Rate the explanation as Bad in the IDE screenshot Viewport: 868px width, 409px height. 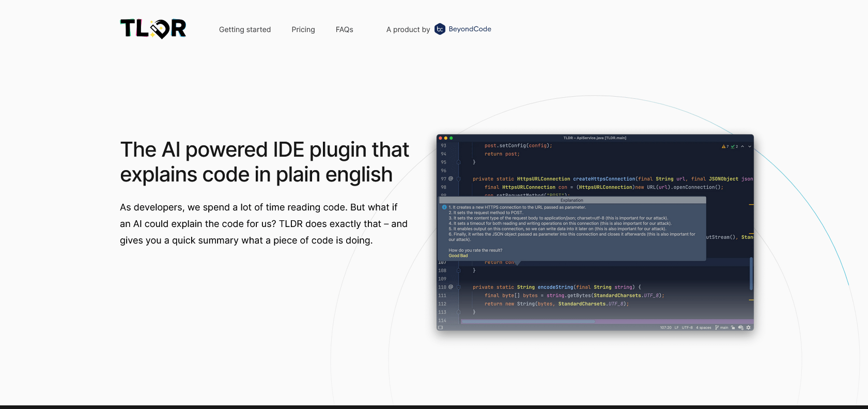(x=464, y=255)
